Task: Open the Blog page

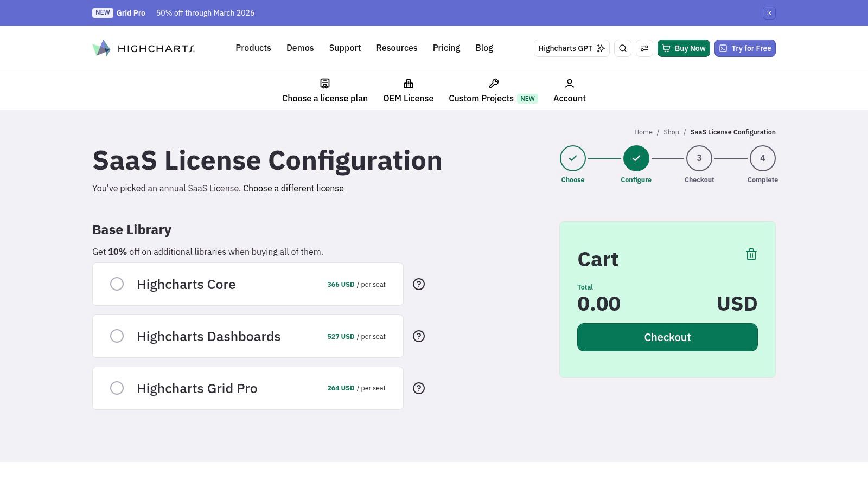Action: tap(484, 48)
